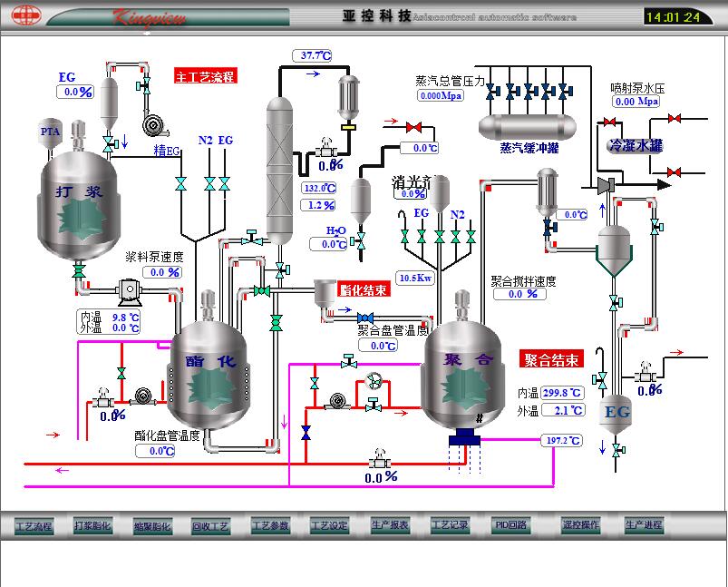Click the 聚合搅拌速度 0.0 % value field
The height and width of the screenshot is (587, 728).
[x=519, y=294]
